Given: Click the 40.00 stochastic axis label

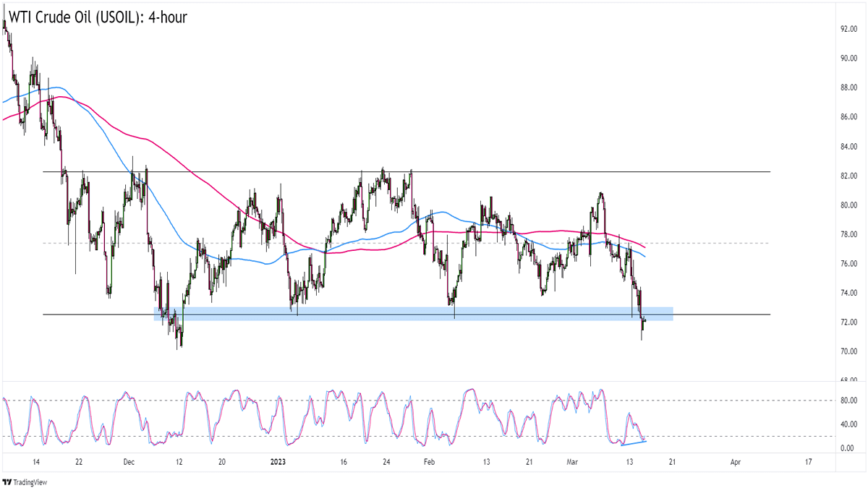Looking at the screenshot, I should [848, 424].
